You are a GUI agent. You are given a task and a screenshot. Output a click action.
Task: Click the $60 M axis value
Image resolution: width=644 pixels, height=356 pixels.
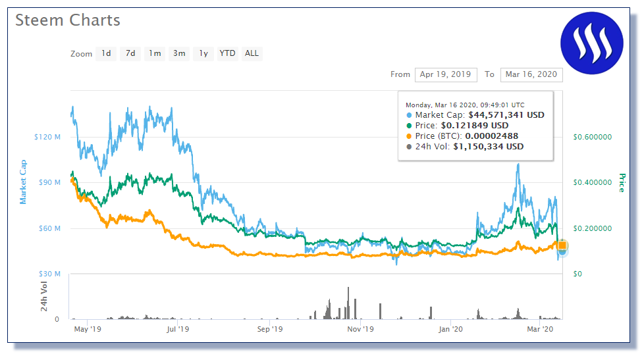click(49, 228)
